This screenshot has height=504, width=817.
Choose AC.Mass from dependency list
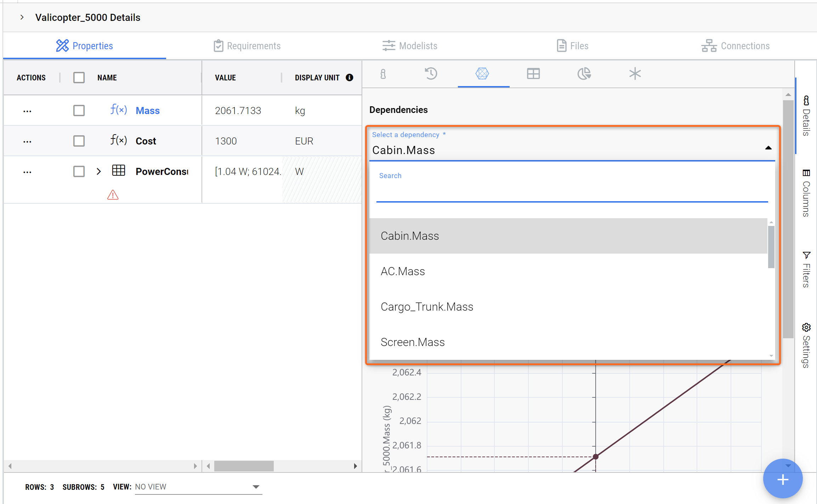coord(568,271)
